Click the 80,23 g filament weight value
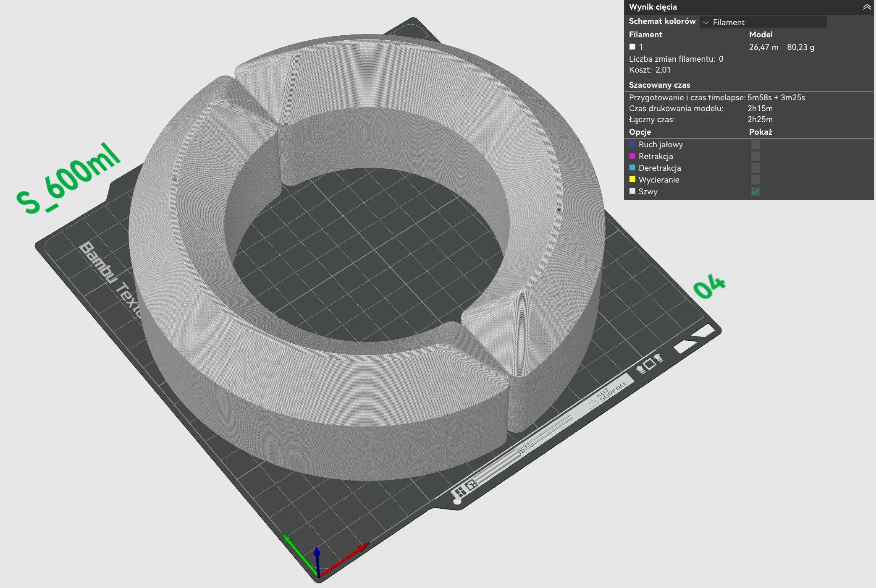876x588 pixels. (800, 47)
